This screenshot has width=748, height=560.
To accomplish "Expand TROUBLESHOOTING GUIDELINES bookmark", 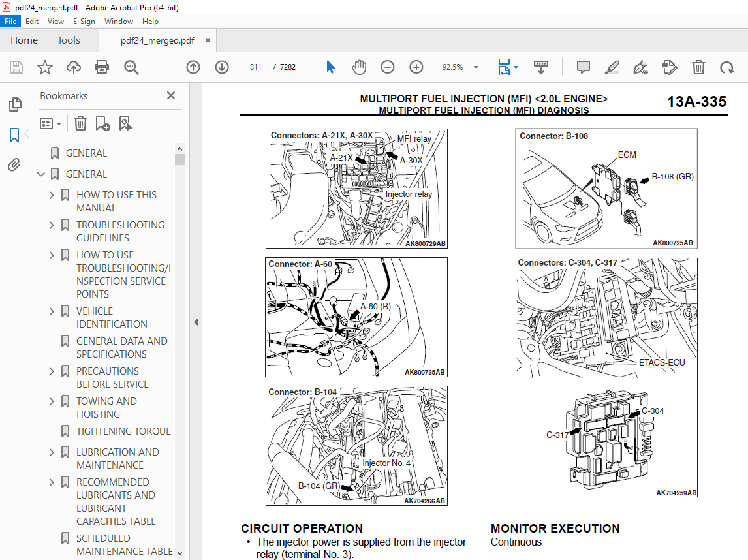I will [52, 225].
